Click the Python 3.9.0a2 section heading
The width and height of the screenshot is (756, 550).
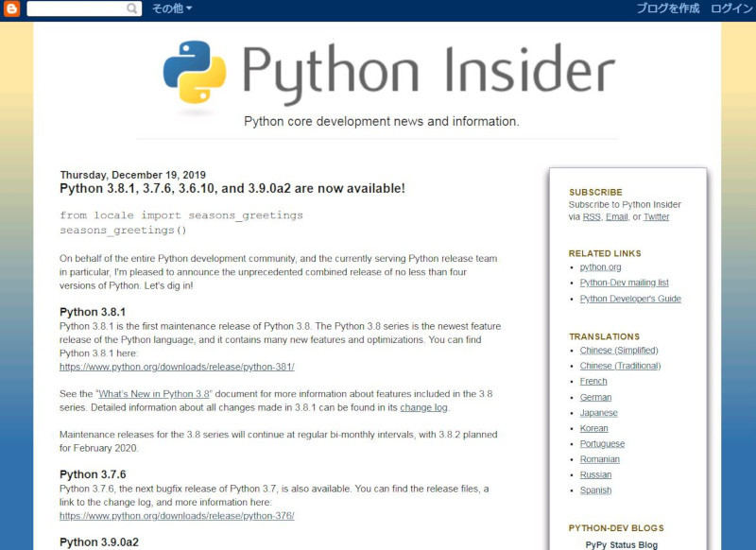pos(99,542)
